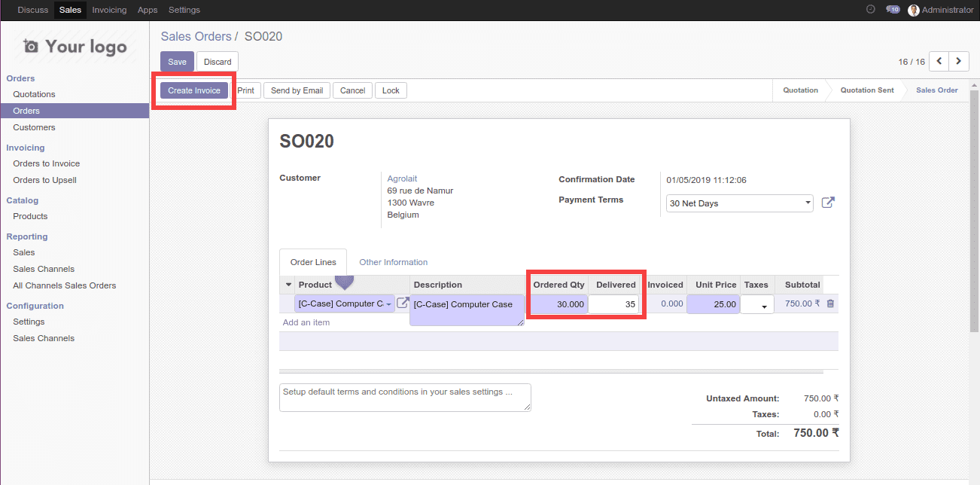Expand the column options triangle in table header

[288, 285]
